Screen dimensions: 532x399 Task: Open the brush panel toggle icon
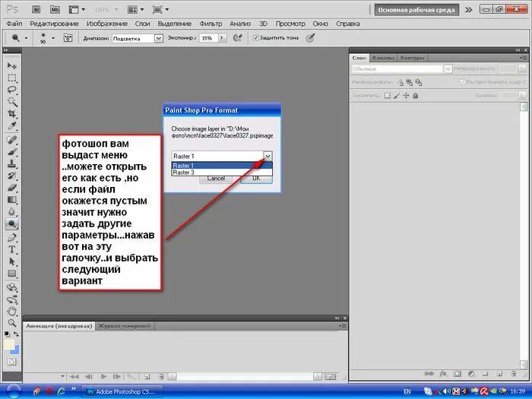[x=68, y=38]
